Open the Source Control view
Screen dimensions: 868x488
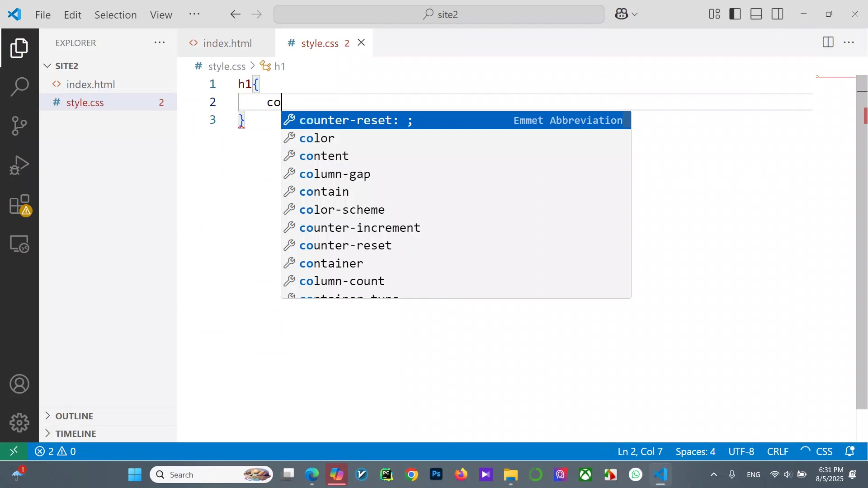[x=19, y=126]
